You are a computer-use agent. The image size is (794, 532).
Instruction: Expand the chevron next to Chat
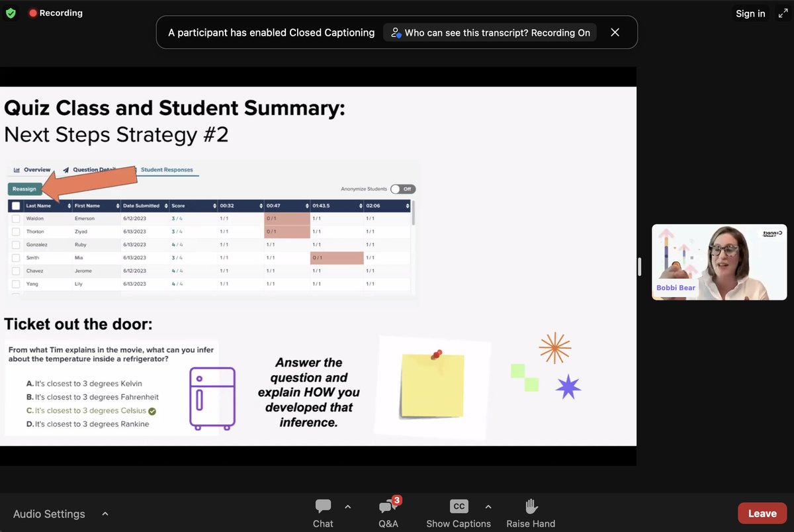click(348, 507)
